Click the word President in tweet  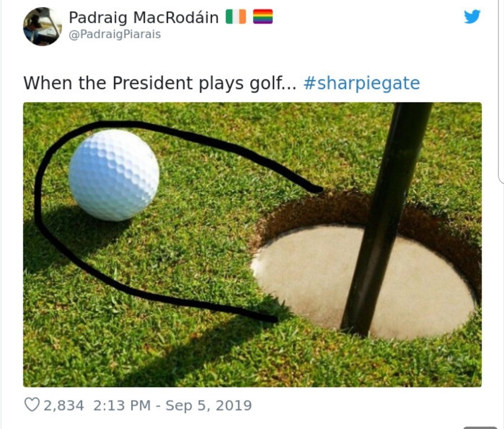[153, 83]
